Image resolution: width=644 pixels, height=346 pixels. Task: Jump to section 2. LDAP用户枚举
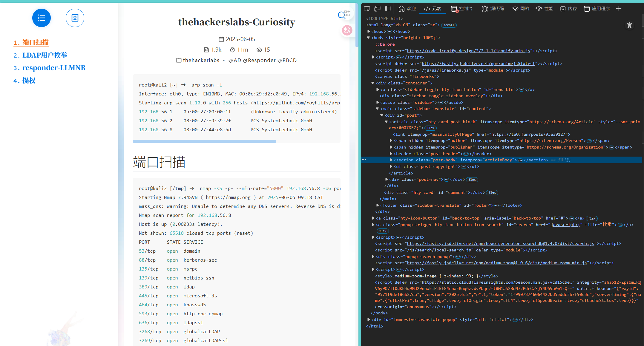pyautogui.click(x=40, y=55)
